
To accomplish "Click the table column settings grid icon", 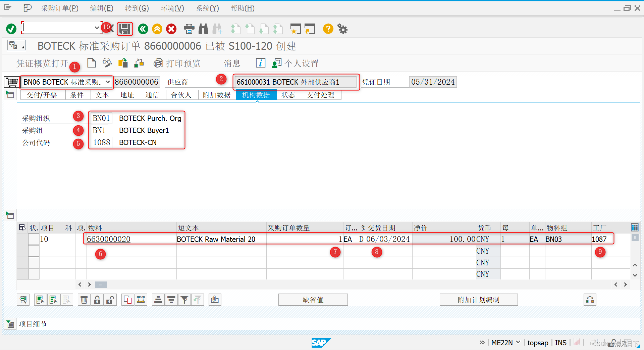I will 635,227.
